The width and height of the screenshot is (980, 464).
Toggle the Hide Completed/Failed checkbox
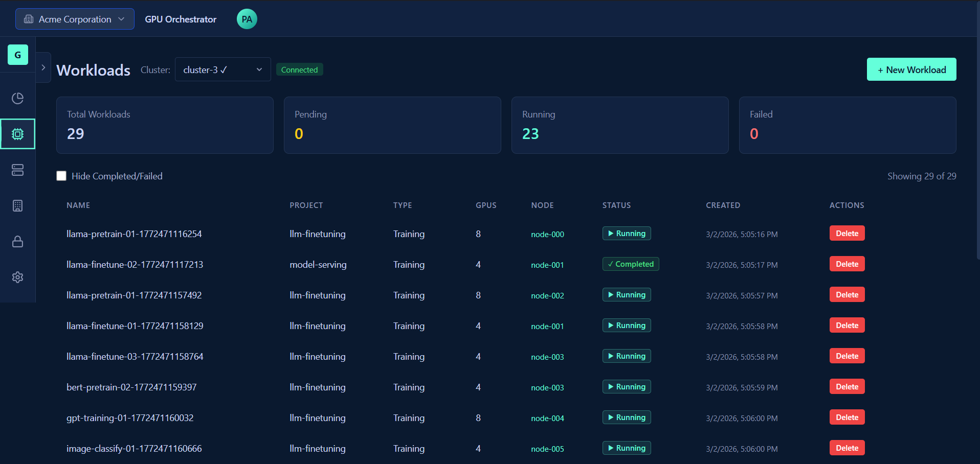pos(61,176)
